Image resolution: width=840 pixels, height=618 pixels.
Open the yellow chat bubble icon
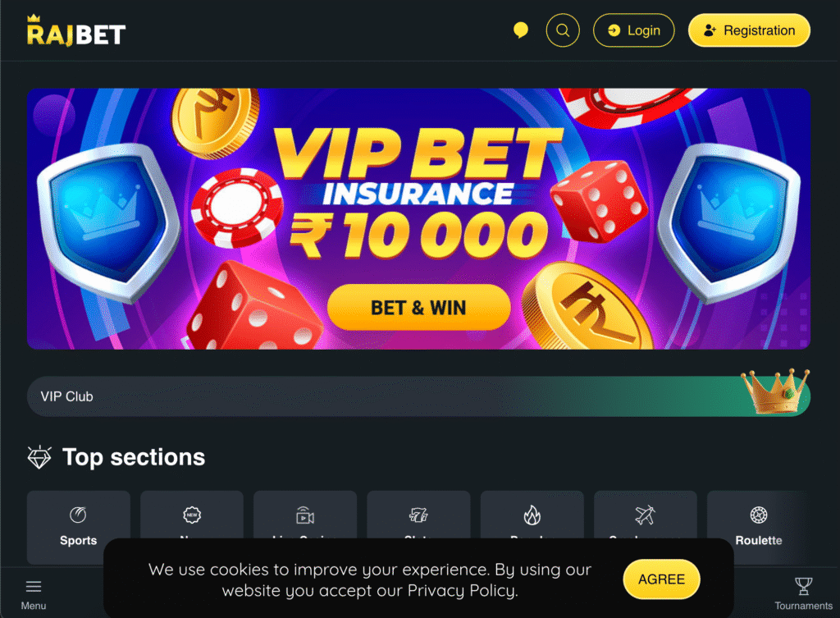click(x=520, y=30)
